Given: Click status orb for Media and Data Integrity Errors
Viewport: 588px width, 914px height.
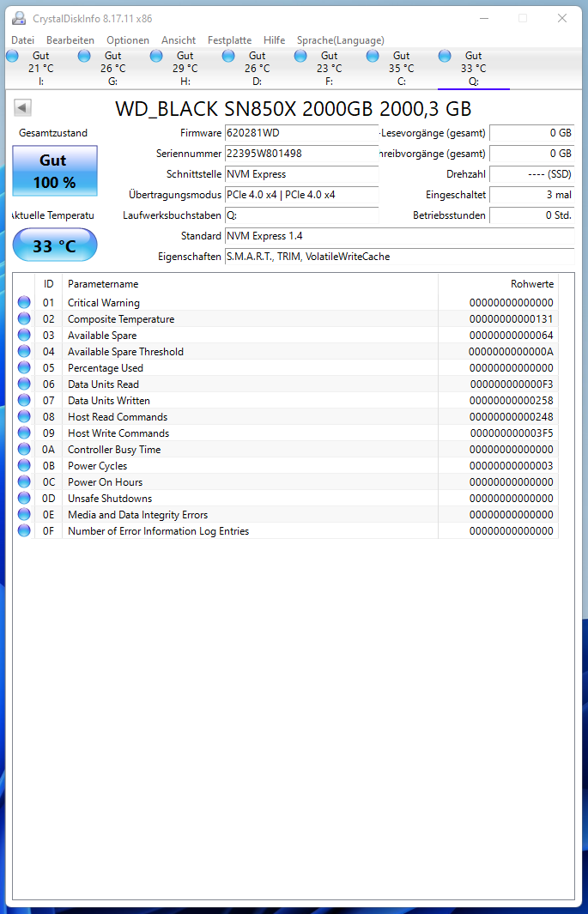Looking at the screenshot, I should pyautogui.click(x=24, y=514).
